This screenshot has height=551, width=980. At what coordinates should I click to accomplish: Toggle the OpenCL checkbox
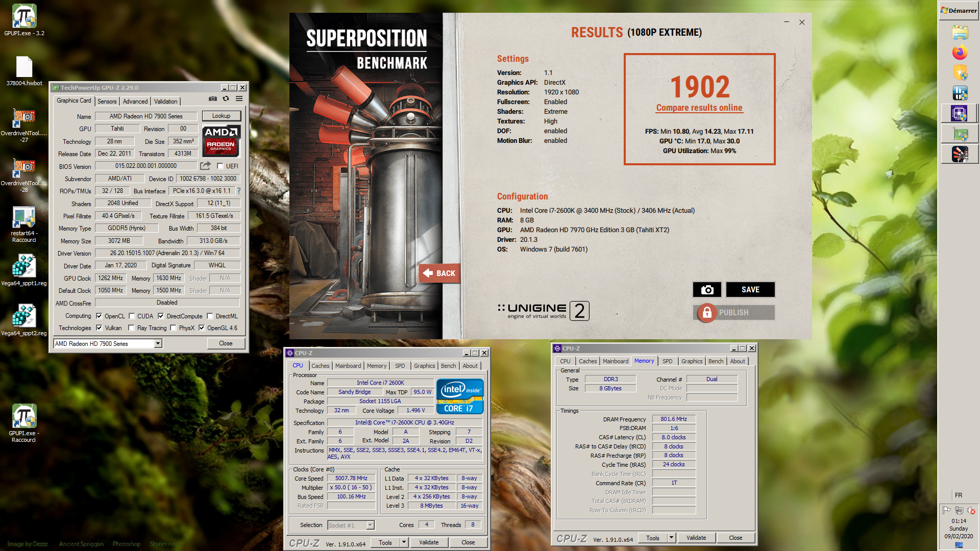point(99,316)
